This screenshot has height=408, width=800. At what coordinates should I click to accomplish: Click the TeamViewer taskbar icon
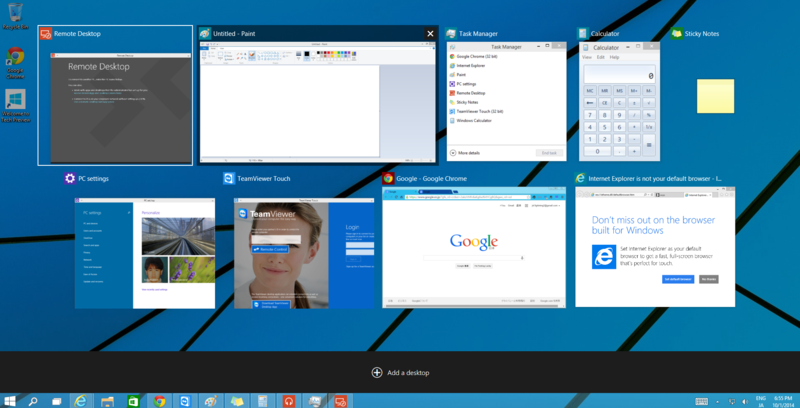[185, 401]
